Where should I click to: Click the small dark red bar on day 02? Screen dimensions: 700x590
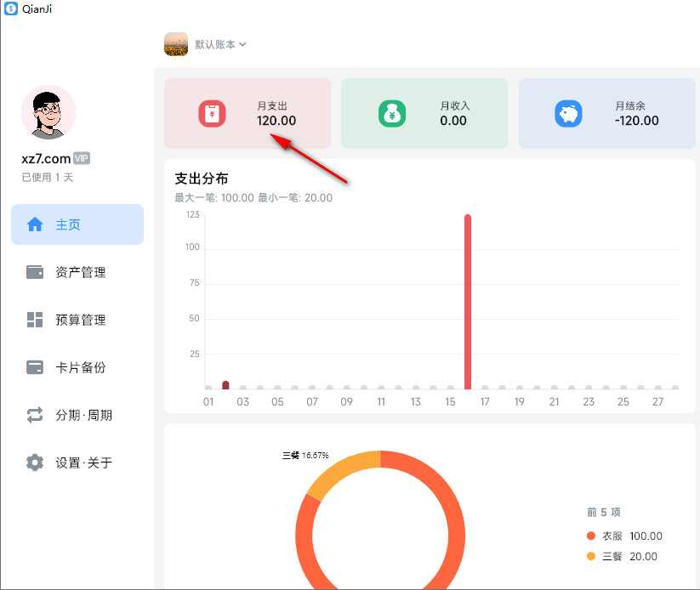coord(225,385)
